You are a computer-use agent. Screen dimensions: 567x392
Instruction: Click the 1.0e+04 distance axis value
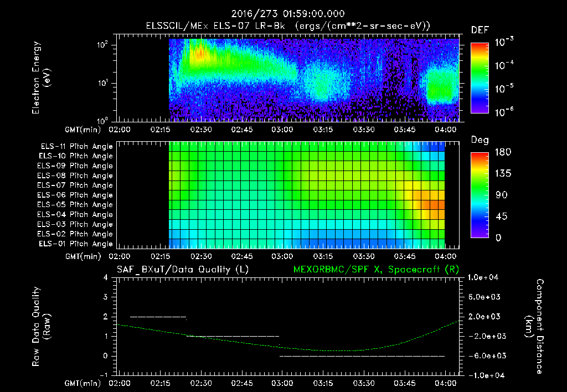click(x=483, y=278)
